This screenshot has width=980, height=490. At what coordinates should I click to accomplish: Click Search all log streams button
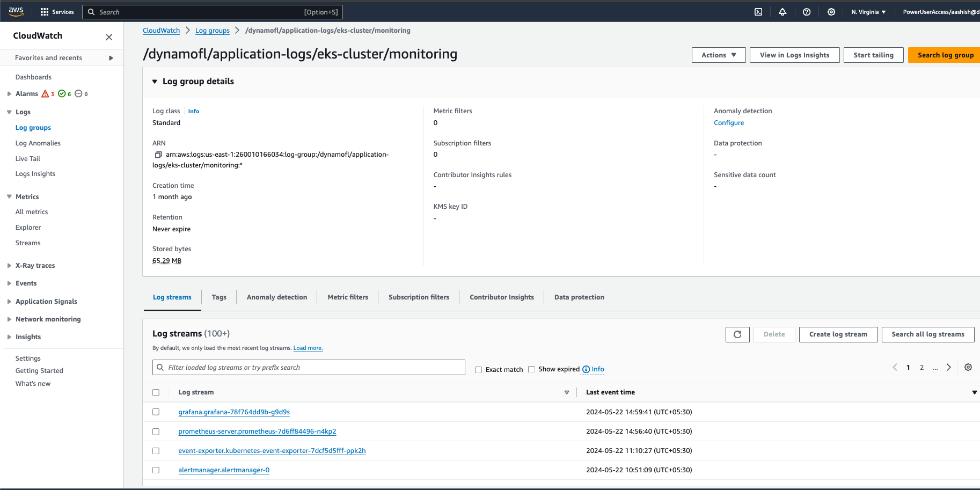coord(928,334)
